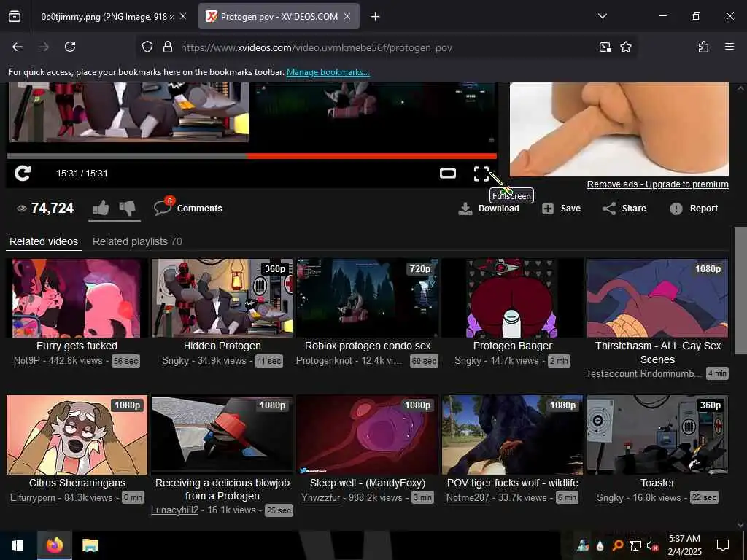
Task: Like the video with thumbs up
Action: (101, 208)
